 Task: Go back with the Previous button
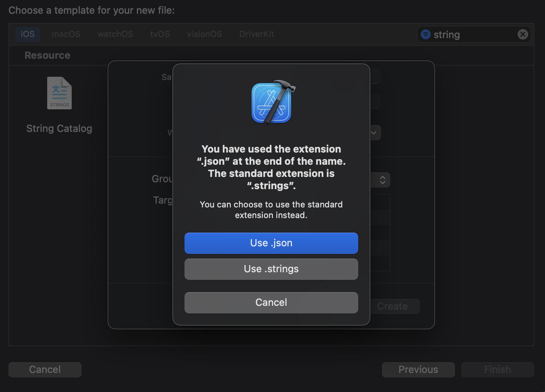(418, 370)
